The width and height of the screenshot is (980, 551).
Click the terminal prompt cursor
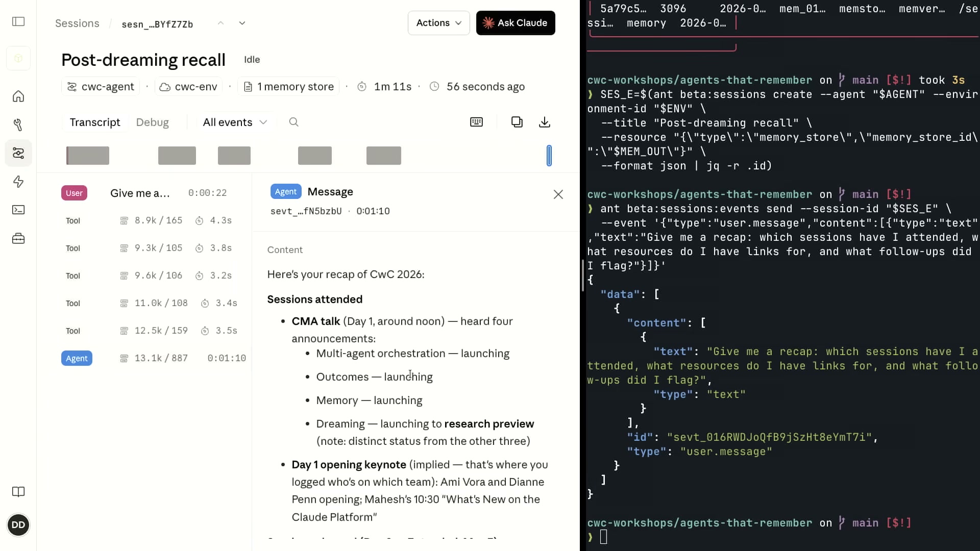604,537
